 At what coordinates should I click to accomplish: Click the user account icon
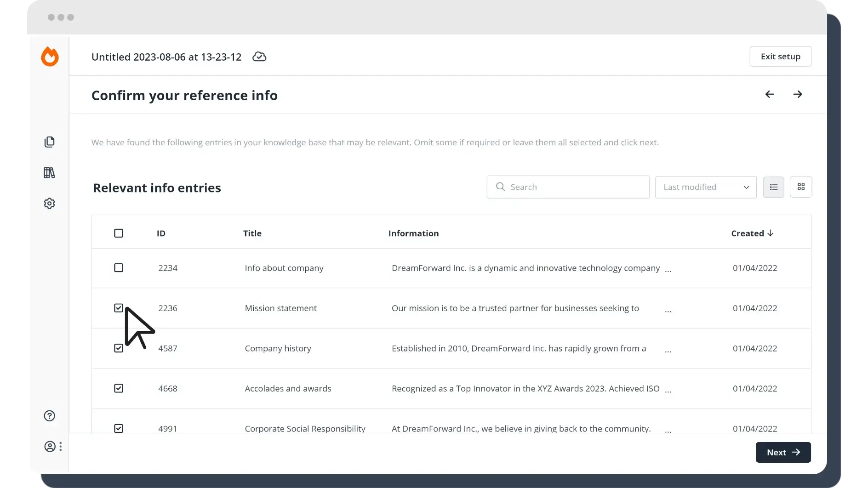click(x=50, y=447)
